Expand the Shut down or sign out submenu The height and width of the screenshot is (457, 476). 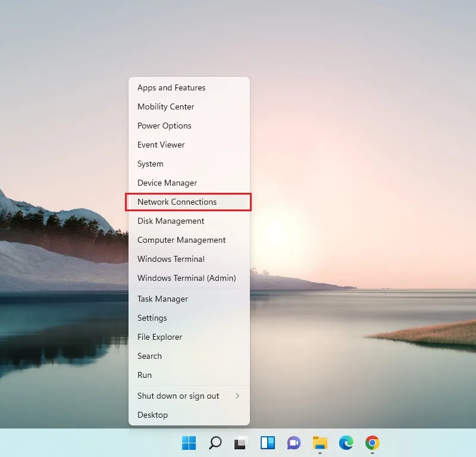pos(189,396)
